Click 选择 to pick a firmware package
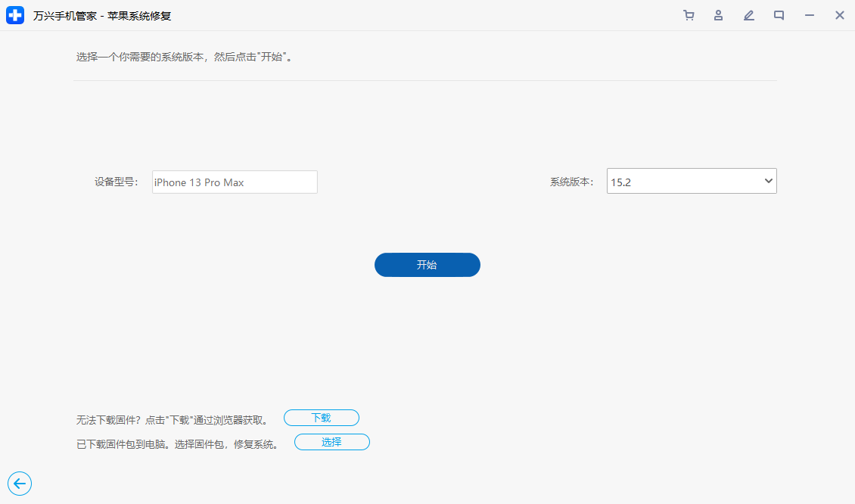The image size is (855, 504). 331,442
